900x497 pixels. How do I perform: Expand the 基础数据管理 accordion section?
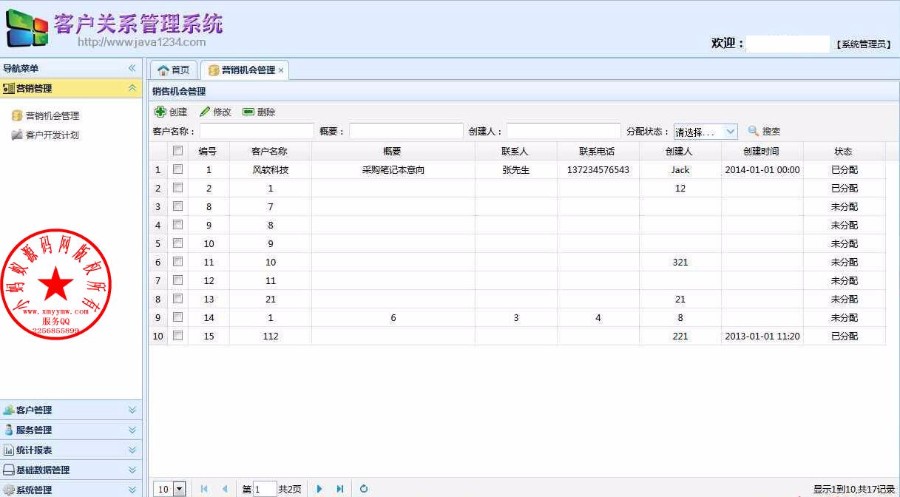[x=132, y=469]
